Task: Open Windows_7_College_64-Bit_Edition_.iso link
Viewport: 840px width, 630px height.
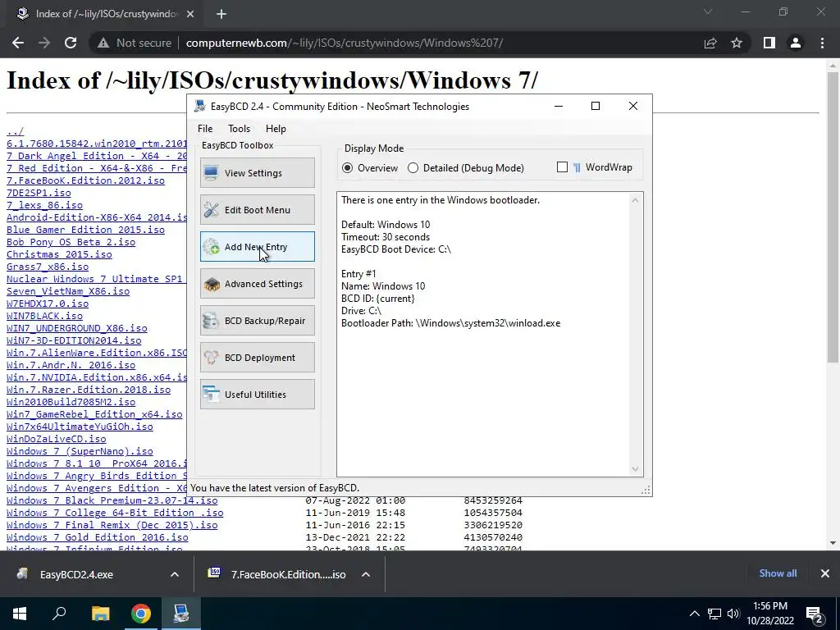Action: 115,512
